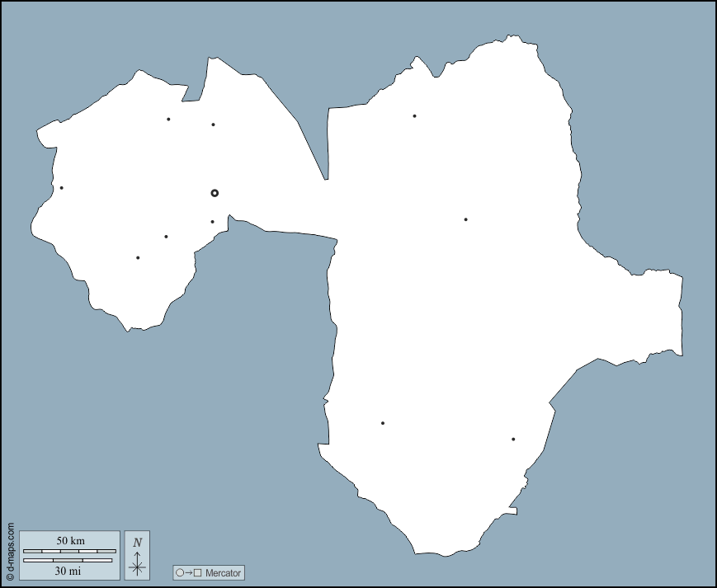This screenshot has width=717, height=588.
Task: Click the 50 km scale label
Action: [x=70, y=540]
